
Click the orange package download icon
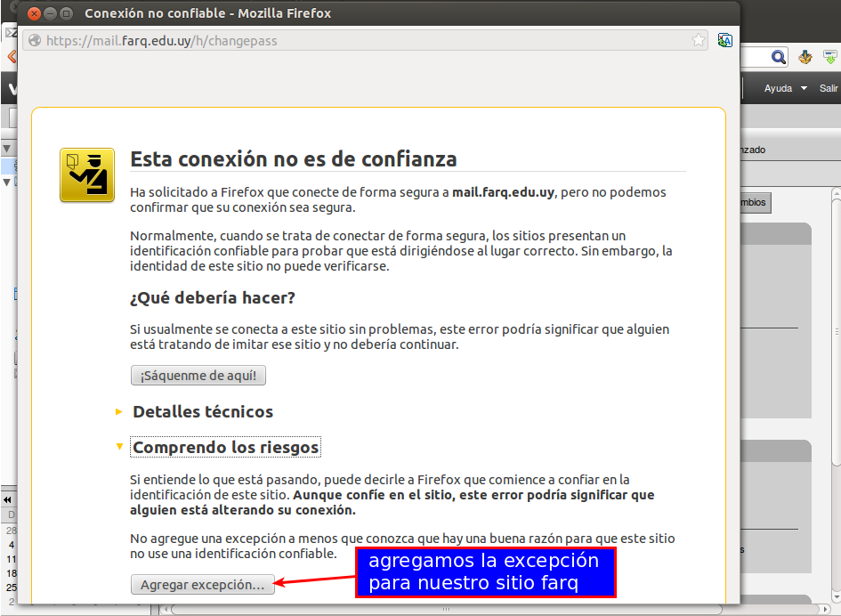(805, 57)
